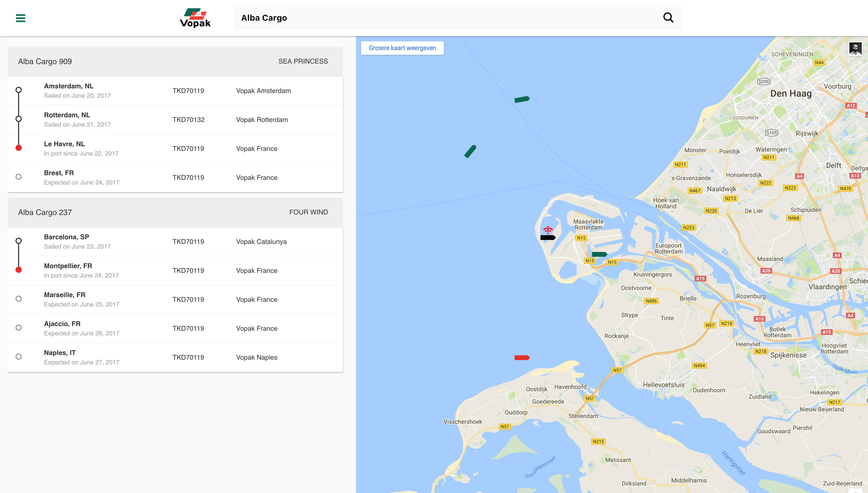Select the Brest, FR port name
This screenshot has width=868, height=493.
[x=59, y=173]
